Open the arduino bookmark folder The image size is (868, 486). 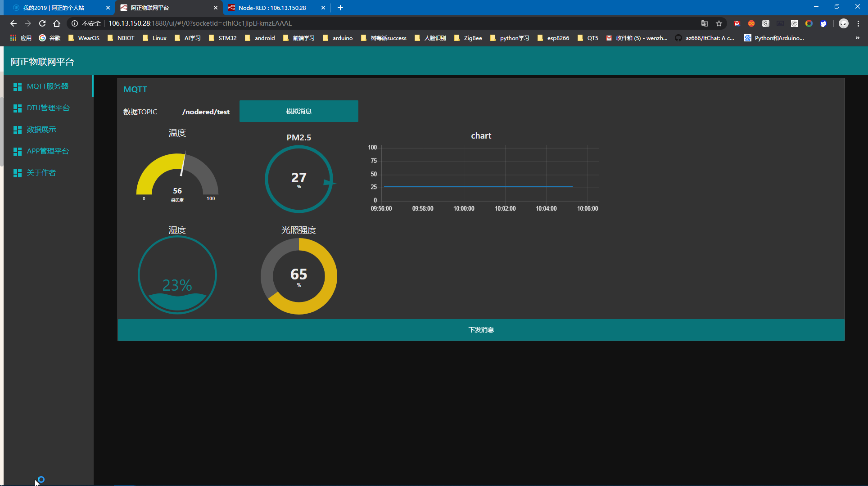click(x=338, y=38)
